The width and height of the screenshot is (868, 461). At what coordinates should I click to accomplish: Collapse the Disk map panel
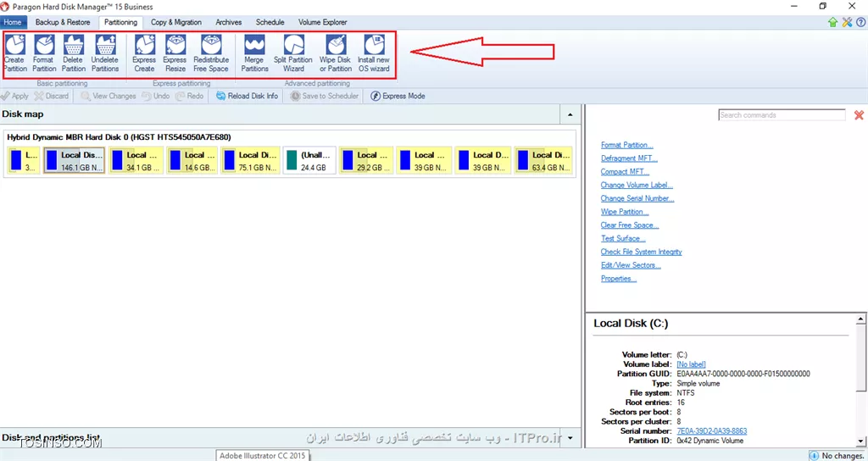570,114
